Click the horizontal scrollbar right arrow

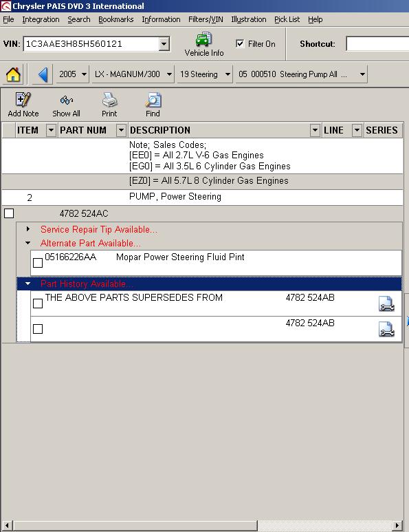[x=397, y=525]
